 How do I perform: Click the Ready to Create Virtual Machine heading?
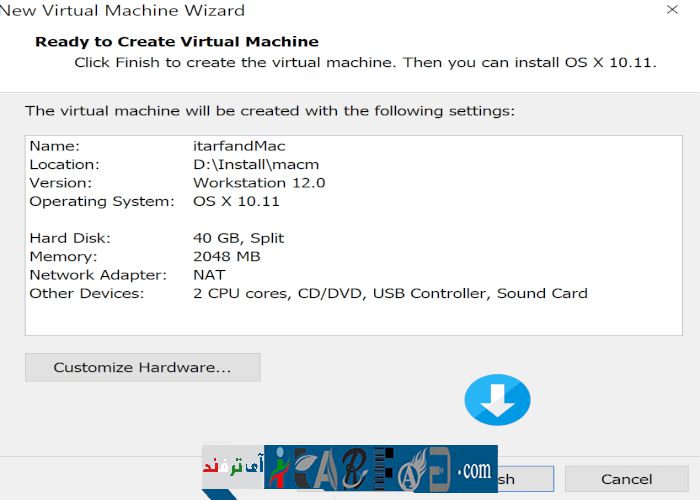176,42
